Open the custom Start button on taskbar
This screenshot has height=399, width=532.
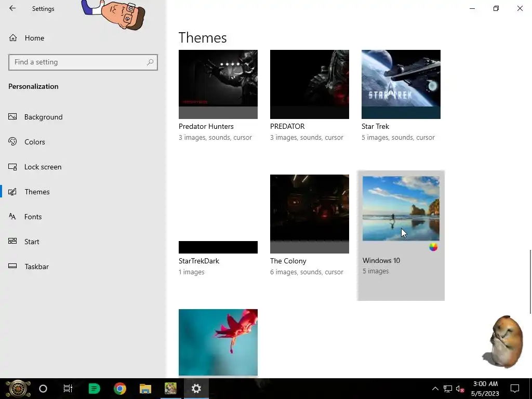pyautogui.click(x=18, y=389)
